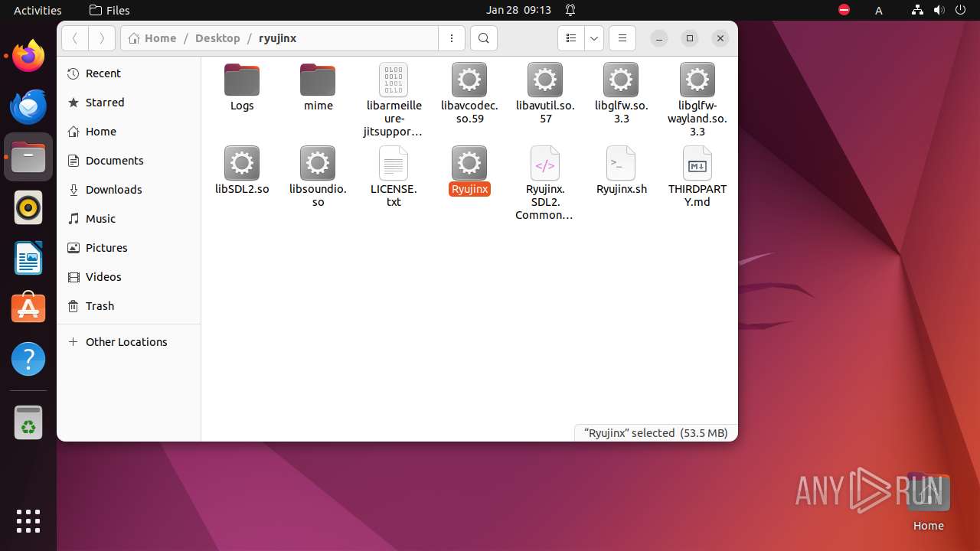The image size is (980, 551).
Task: Open the mime folder
Action: pyautogui.click(x=318, y=80)
